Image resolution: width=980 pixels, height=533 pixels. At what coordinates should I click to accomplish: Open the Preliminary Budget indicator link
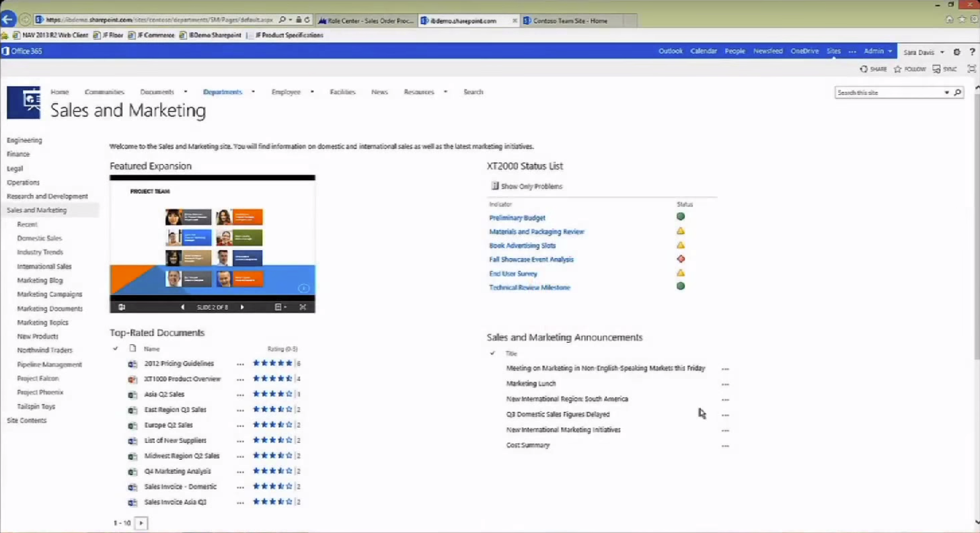coord(517,218)
